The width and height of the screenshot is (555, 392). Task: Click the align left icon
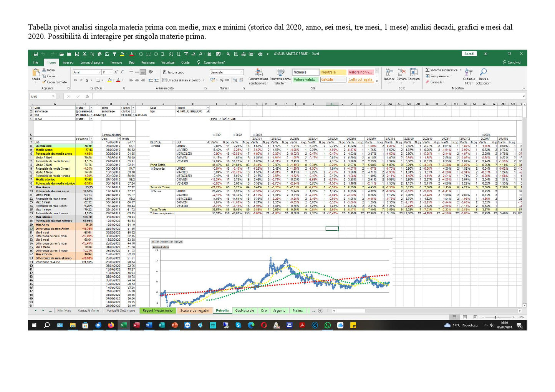tap(131, 80)
